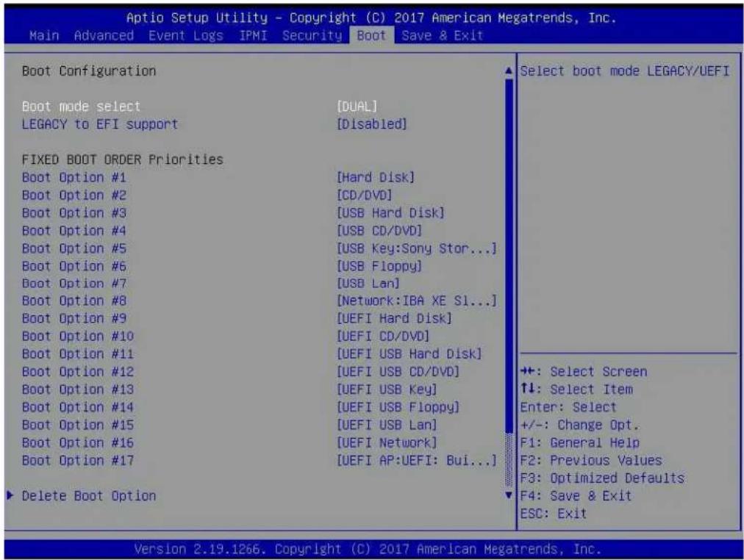Click the FIXED BOOT ORDER Priorities heading
744x560 pixels.
point(123,159)
